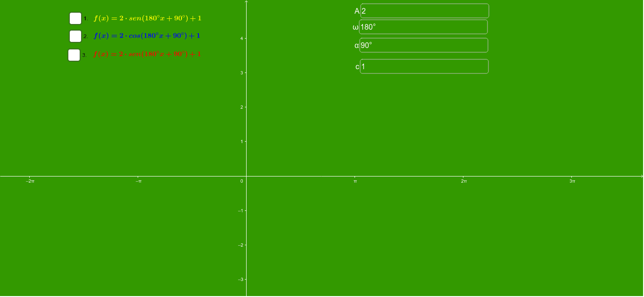Click the yellow formula text of function 1
This screenshot has height=297, width=644.
pyautogui.click(x=148, y=18)
